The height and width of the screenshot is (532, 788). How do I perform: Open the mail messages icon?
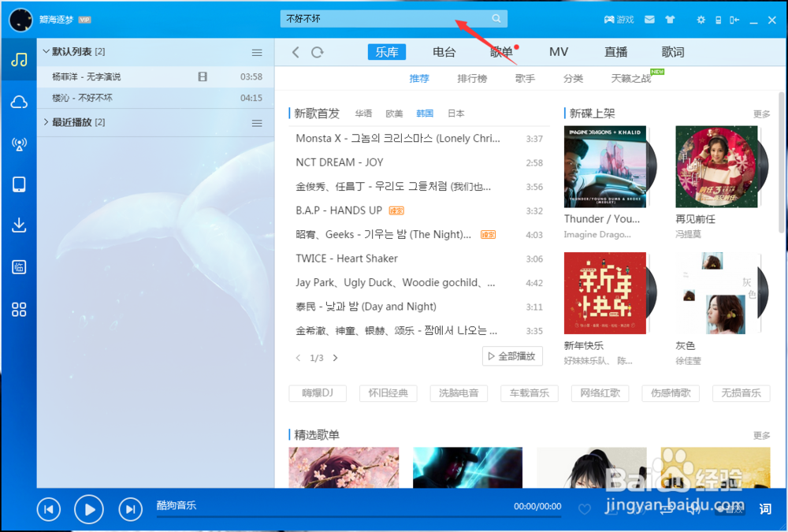pyautogui.click(x=649, y=20)
